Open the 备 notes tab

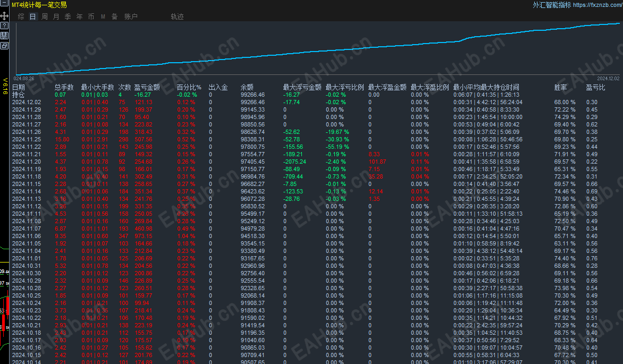click(x=114, y=16)
